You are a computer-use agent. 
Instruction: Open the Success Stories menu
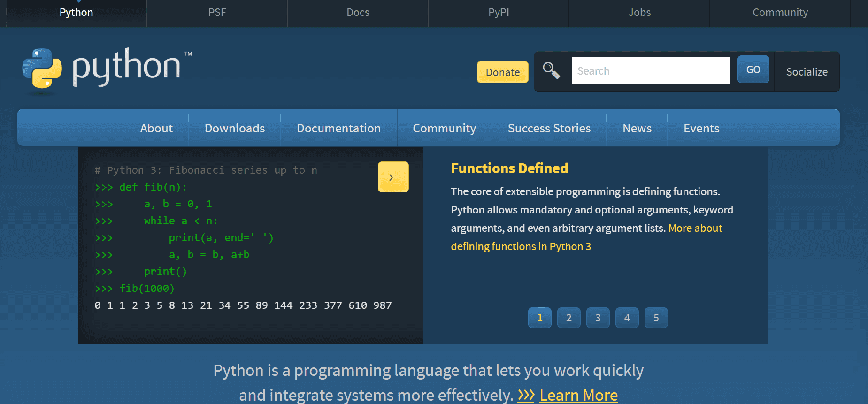[x=549, y=128]
